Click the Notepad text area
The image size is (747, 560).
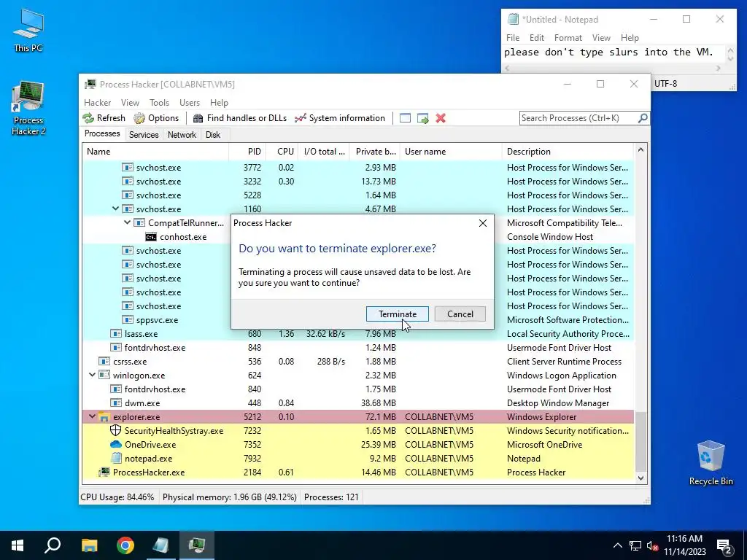click(x=614, y=52)
